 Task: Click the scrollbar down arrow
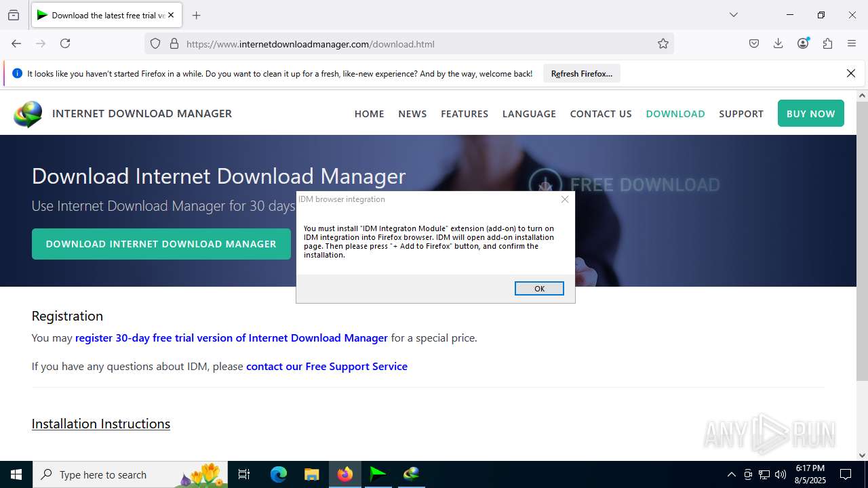pos(862,455)
